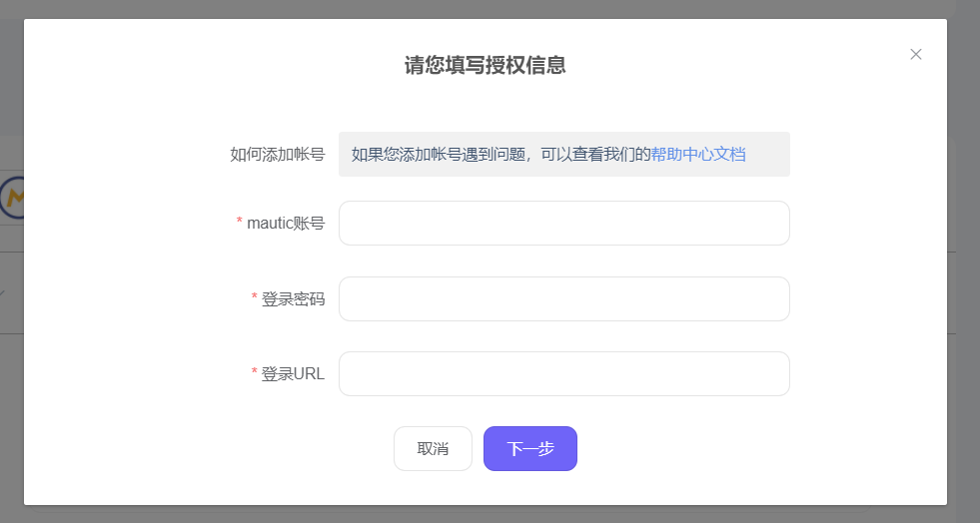Open the 帮助中心文档 help link
The height and width of the screenshot is (523, 980).
tap(698, 154)
